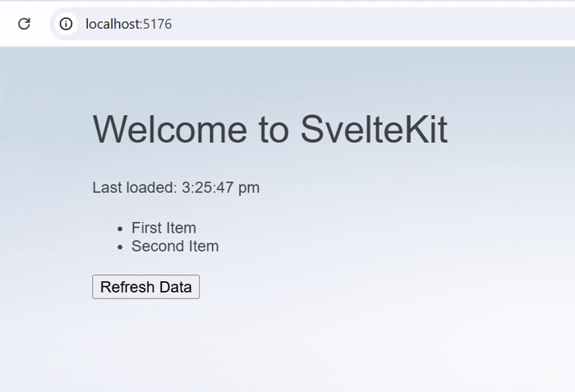Click the "Last loaded:" label text
Image resolution: width=575 pixels, height=392 pixels.
click(x=135, y=187)
